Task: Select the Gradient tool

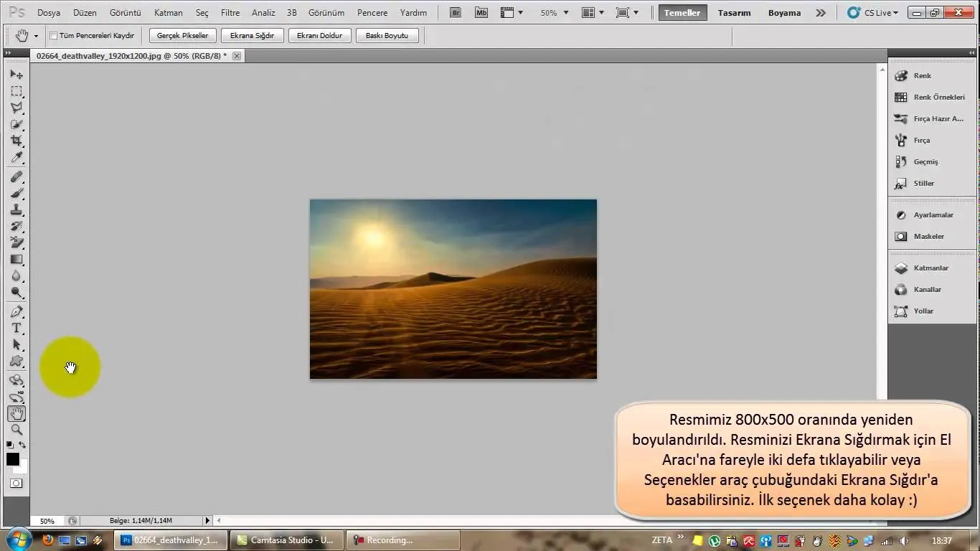Action: click(16, 260)
